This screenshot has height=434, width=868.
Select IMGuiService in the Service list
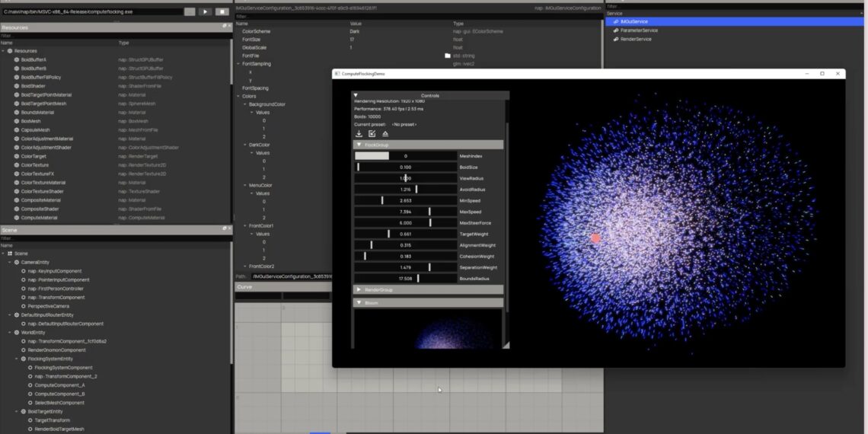pyautogui.click(x=633, y=21)
